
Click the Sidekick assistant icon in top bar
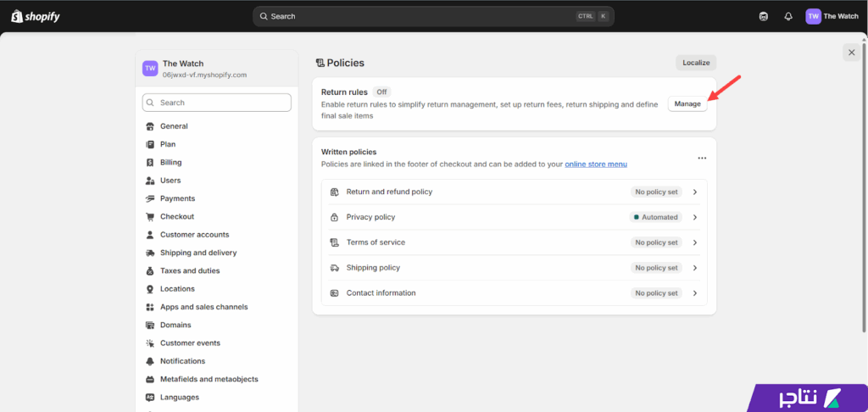pos(764,16)
